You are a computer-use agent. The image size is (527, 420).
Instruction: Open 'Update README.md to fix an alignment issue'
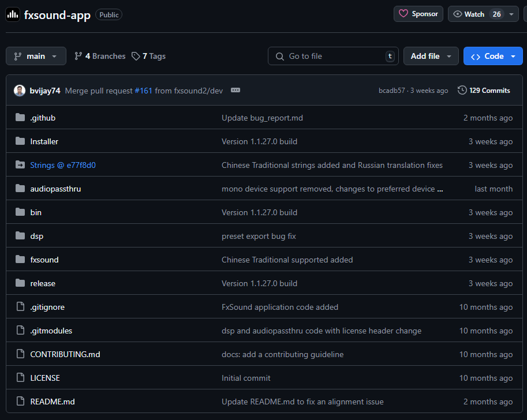click(x=302, y=402)
